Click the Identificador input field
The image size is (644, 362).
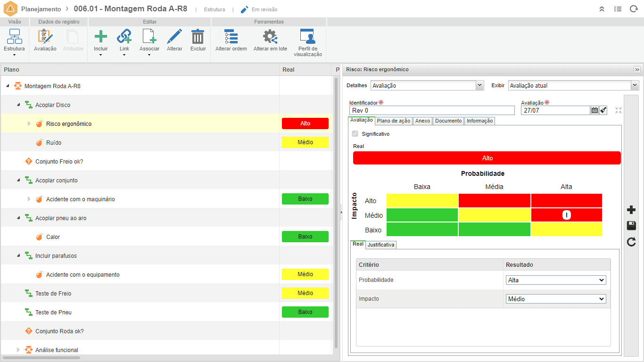coord(432,110)
